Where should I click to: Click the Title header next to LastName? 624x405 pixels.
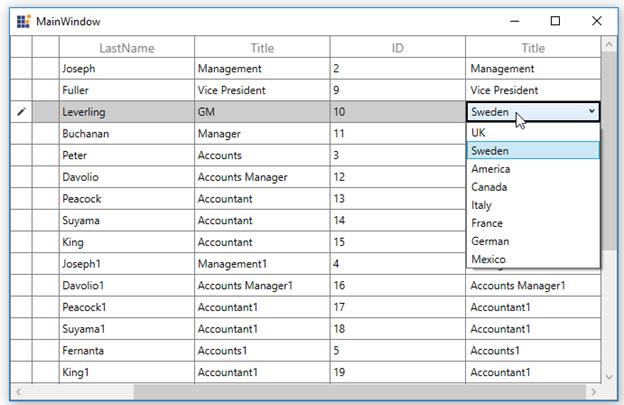click(262, 48)
